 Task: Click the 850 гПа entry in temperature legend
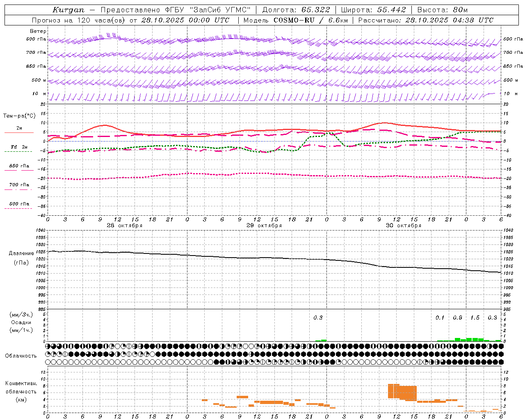pos(19,166)
